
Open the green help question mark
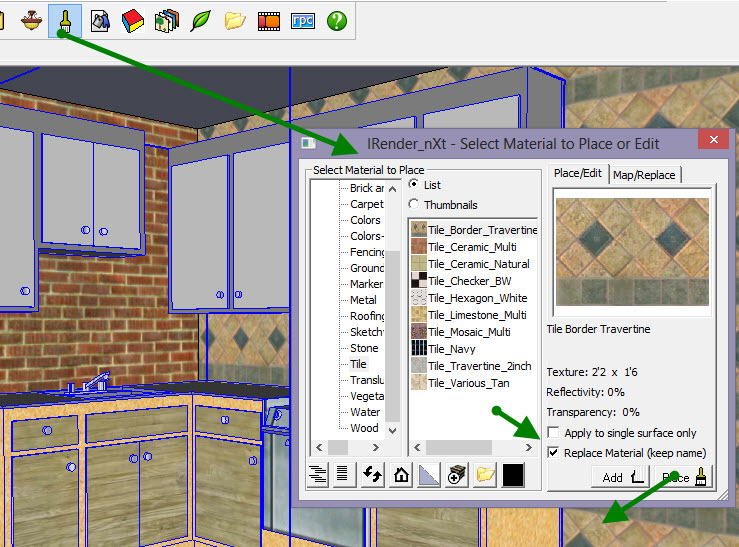click(x=337, y=19)
